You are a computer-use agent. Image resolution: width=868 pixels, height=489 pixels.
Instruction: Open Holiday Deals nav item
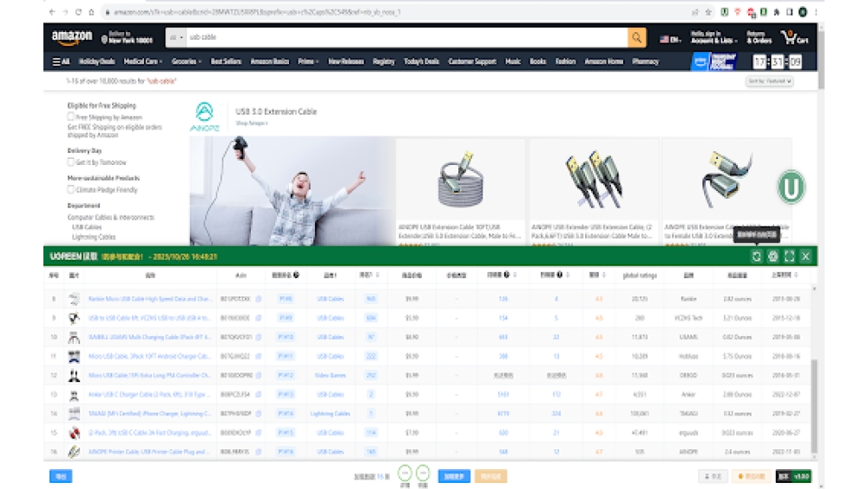click(97, 62)
